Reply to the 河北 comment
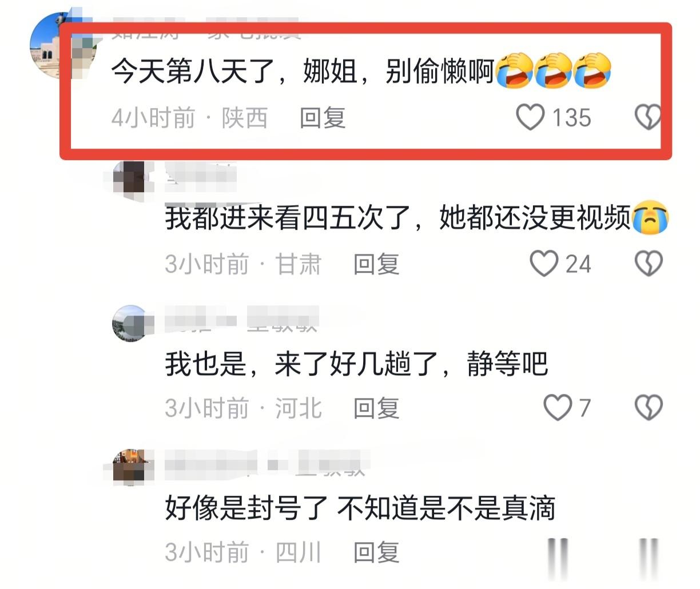 click(x=376, y=408)
